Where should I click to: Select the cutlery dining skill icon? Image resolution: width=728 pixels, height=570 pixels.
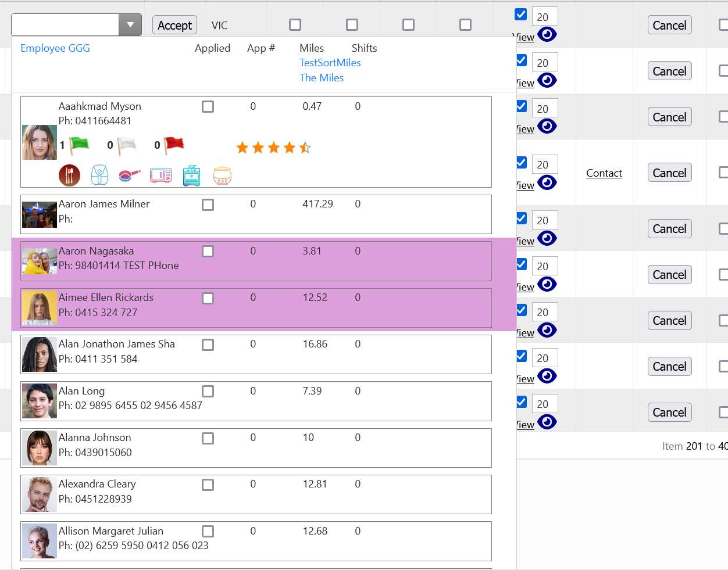click(69, 174)
